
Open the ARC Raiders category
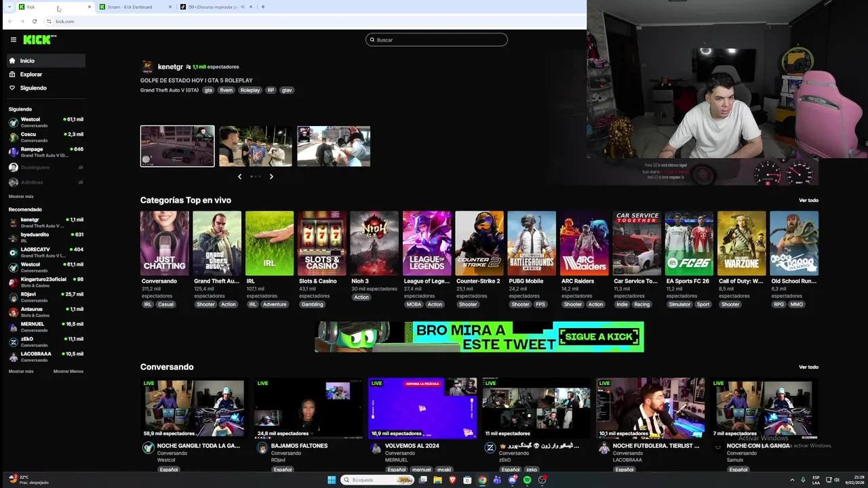click(585, 243)
